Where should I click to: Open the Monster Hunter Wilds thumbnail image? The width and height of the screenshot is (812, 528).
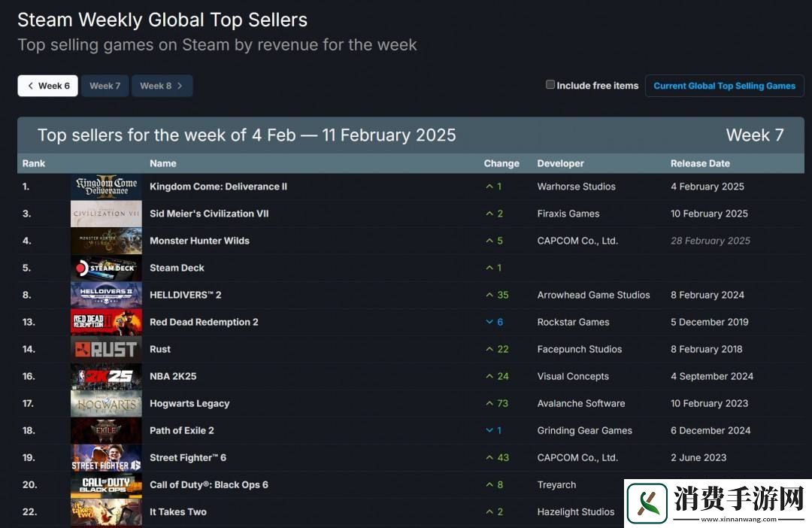[106, 241]
